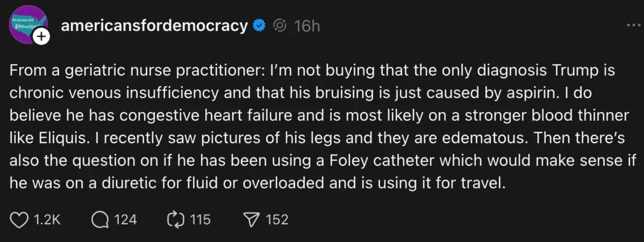The width and height of the screenshot is (644, 242).
Task: Open the three-dot more options menu
Action: tap(634, 26)
